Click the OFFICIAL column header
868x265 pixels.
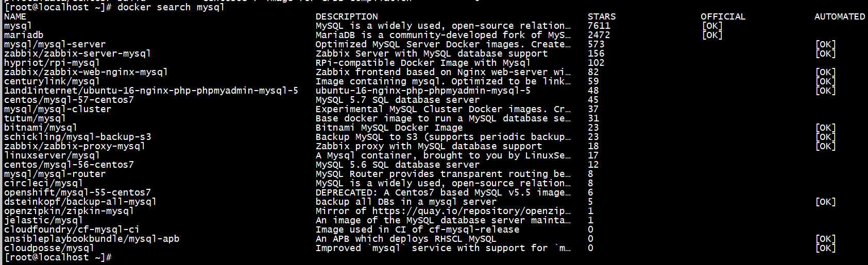click(x=723, y=16)
